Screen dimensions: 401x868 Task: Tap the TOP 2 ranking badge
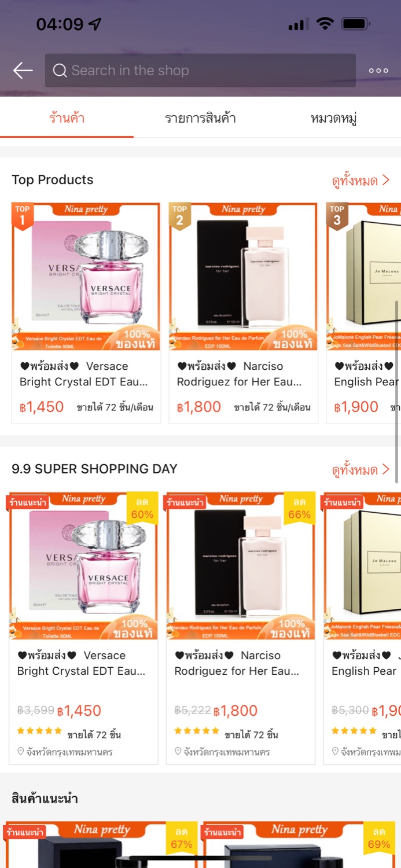pos(180,216)
